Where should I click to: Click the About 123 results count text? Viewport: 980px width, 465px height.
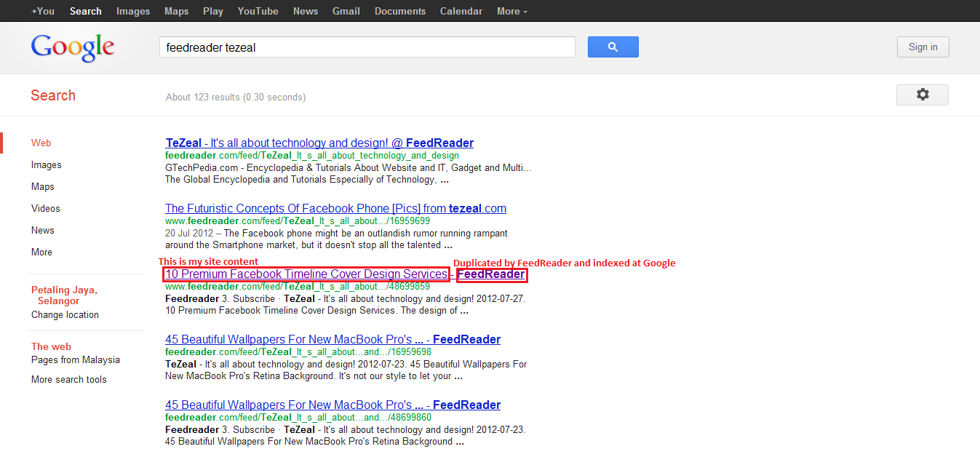coord(236,97)
